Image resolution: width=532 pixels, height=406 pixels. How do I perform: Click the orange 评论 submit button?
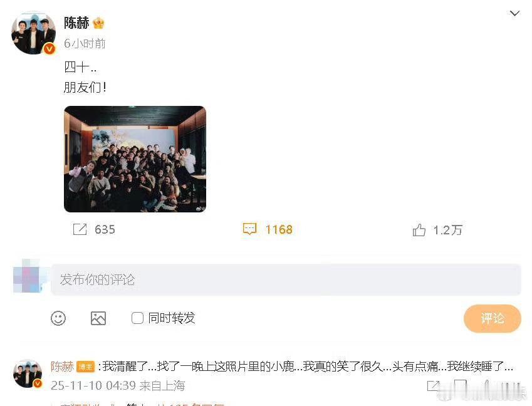[493, 318]
